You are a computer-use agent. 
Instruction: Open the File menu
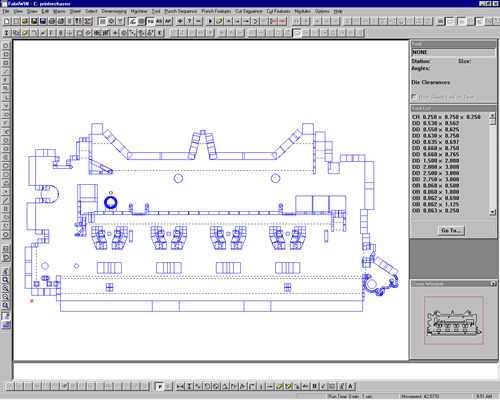[6, 11]
